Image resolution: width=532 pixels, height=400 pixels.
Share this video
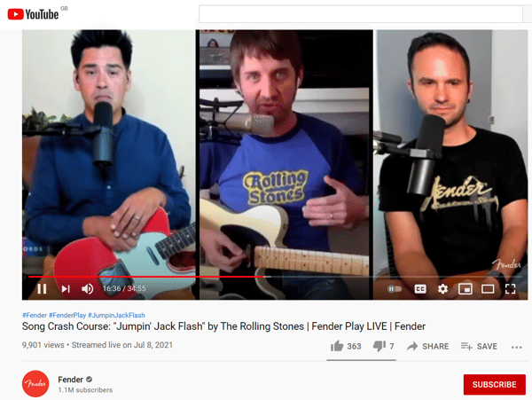428,346
